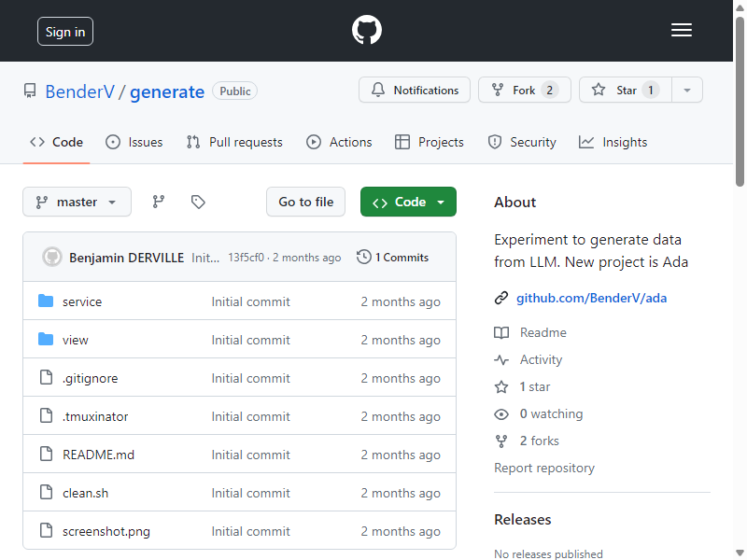Open the Star lists dropdown arrow
The height and width of the screenshot is (560, 747).
coord(687,90)
